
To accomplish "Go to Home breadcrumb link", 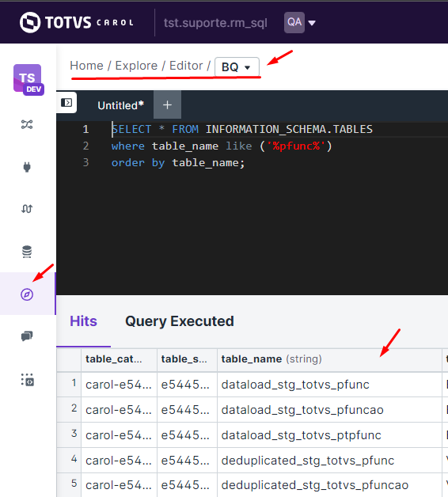I will pos(86,66).
